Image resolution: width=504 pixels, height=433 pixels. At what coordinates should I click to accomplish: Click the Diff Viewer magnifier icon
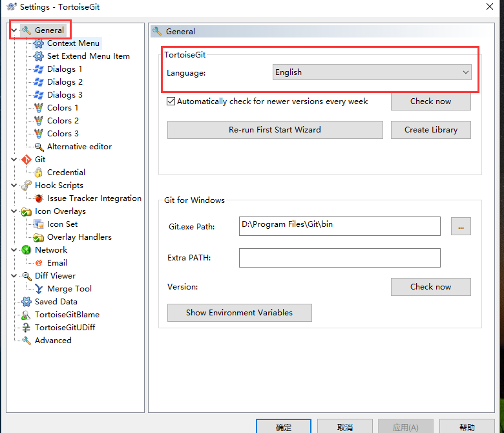tap(26, 276)
